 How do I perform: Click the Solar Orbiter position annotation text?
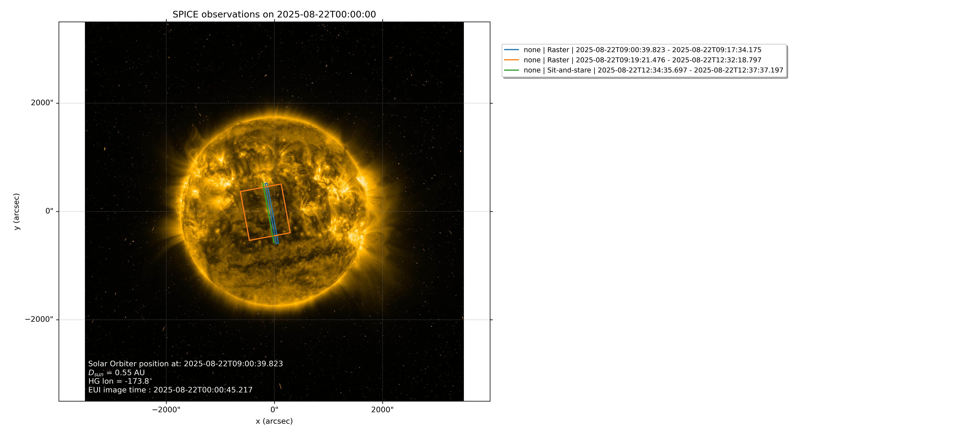click(x=186, y=364)
